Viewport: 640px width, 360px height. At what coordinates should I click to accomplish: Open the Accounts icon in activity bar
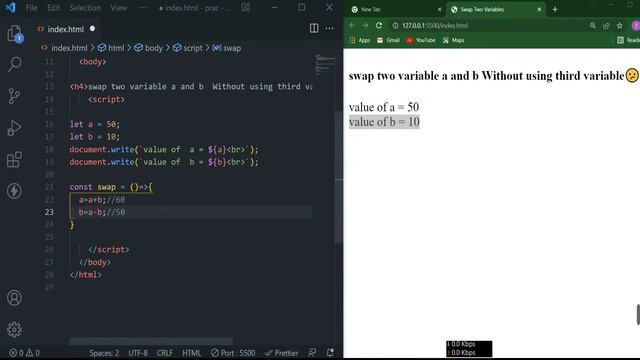14,298
